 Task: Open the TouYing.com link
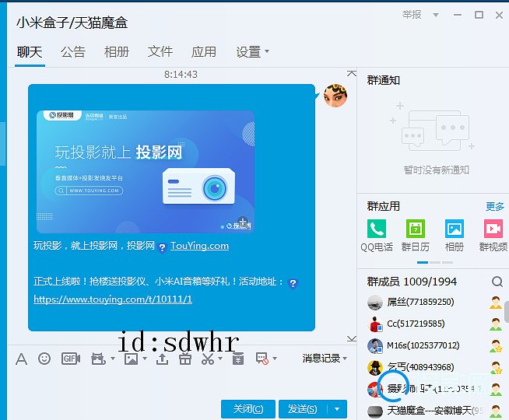(200, 246)
